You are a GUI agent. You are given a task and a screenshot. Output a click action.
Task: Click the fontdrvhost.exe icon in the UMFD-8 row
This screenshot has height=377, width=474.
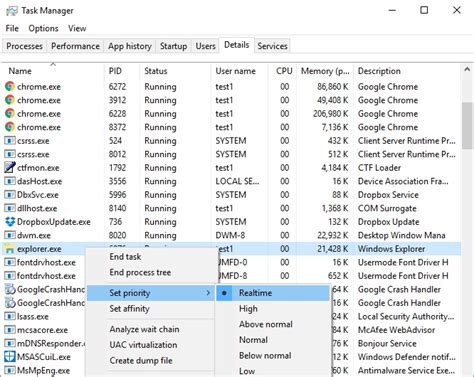[x=10, y=276]
